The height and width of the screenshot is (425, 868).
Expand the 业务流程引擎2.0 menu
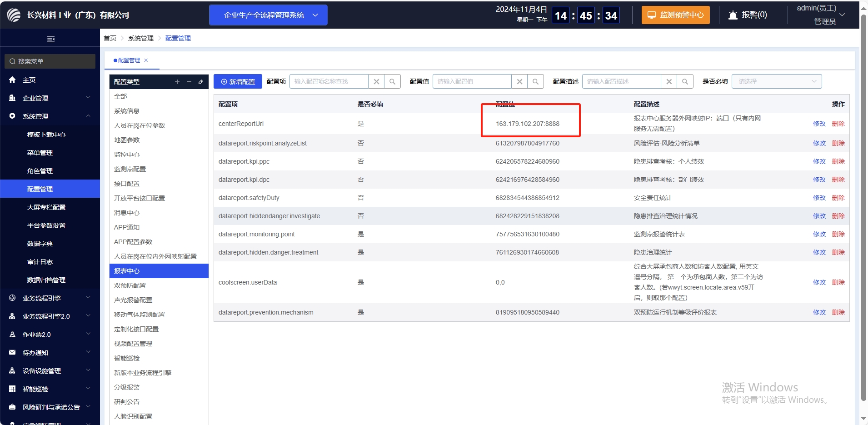coord(50,316)
